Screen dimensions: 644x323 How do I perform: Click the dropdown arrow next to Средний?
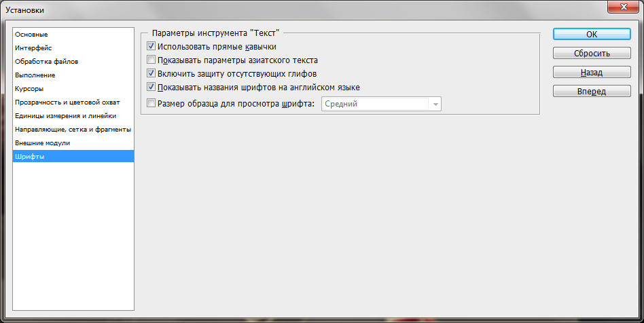[435, 104]
